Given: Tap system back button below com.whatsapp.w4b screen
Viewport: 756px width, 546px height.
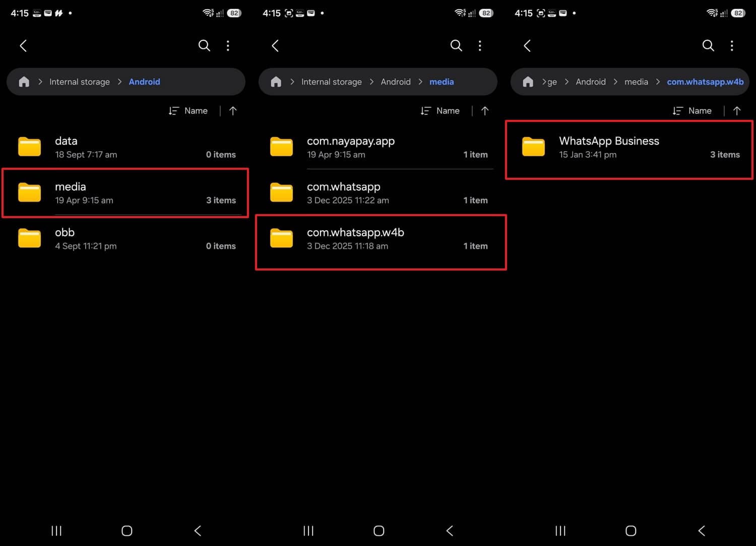Looking at the screenshot, I should pos(702,530).
